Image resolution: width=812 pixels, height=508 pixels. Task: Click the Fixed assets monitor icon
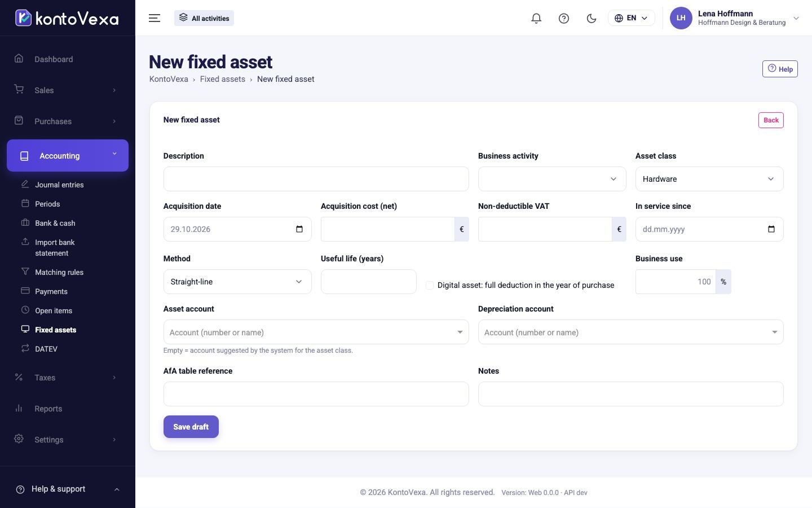click(25, 329)
